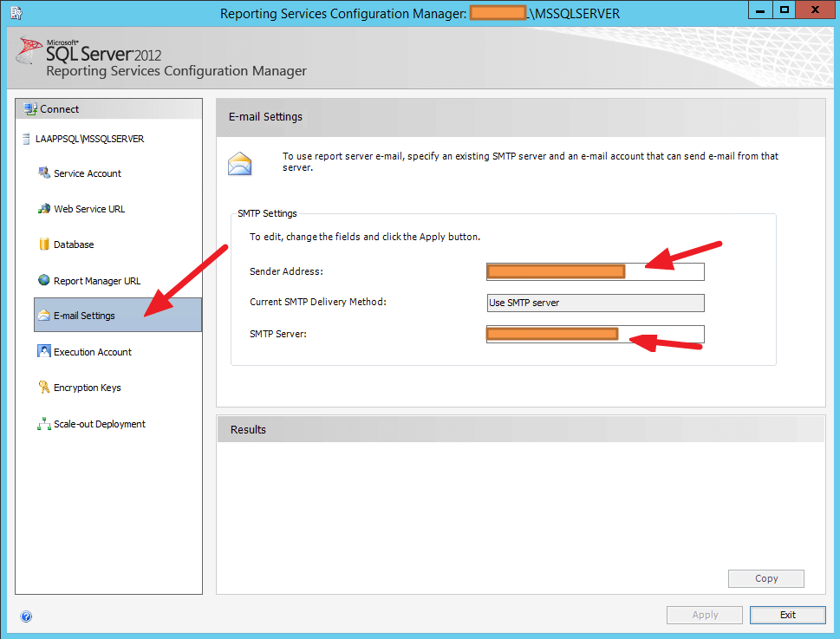840x639 pixels.
Task: Click the Web Service URL globe icon
Action: pos(44,209)
